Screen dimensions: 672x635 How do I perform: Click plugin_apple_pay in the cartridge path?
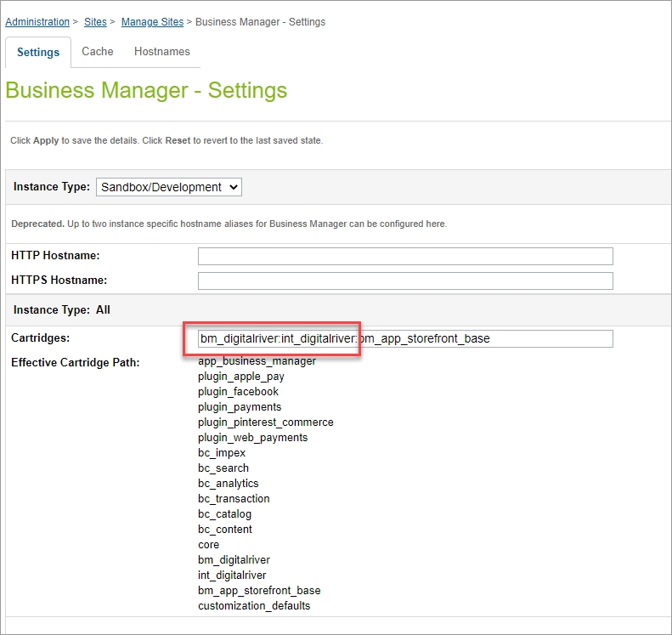(x=241, y=377)
